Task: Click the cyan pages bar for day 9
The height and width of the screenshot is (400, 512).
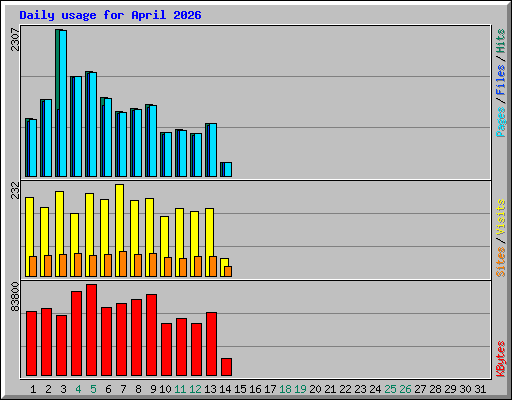Action: 153,141
